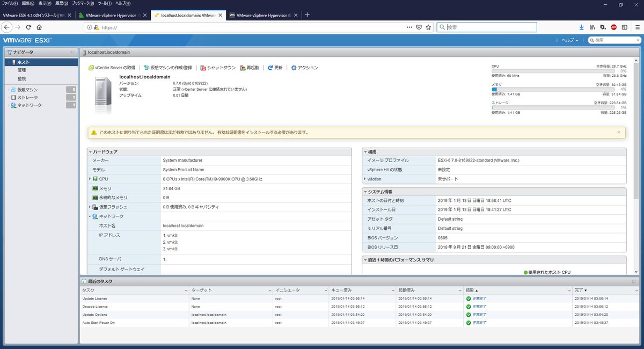Sort tasks by ターゲット column
The width and height of the screenshot is (644, 349).
pyautogui.click(x=201, y=290)
